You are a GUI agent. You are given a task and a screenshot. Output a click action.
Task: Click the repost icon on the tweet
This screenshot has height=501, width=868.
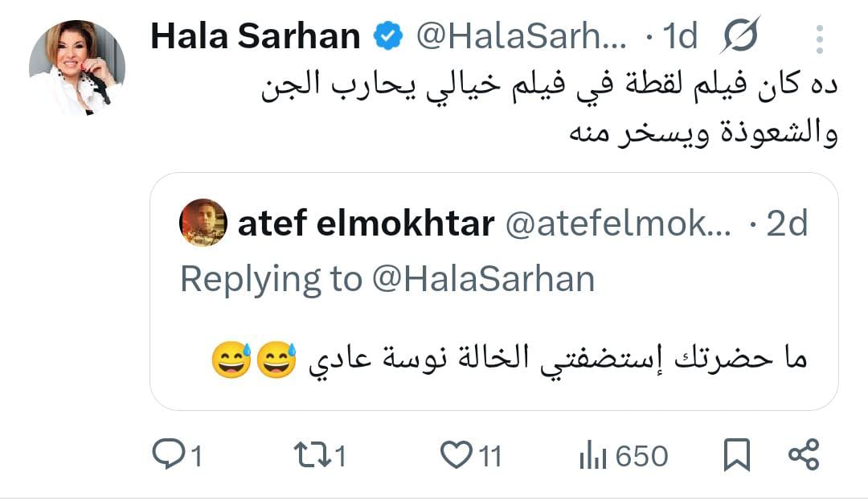[312, 456]
